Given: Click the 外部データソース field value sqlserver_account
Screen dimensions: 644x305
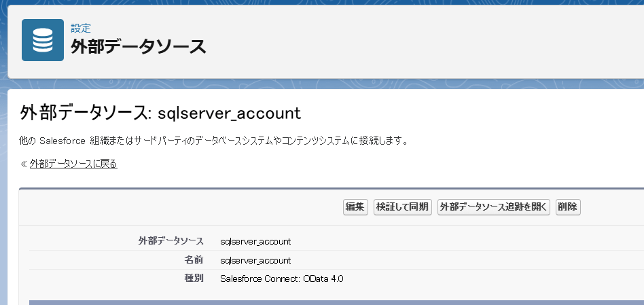Looking at the screenshot, I should pos(255,241).
